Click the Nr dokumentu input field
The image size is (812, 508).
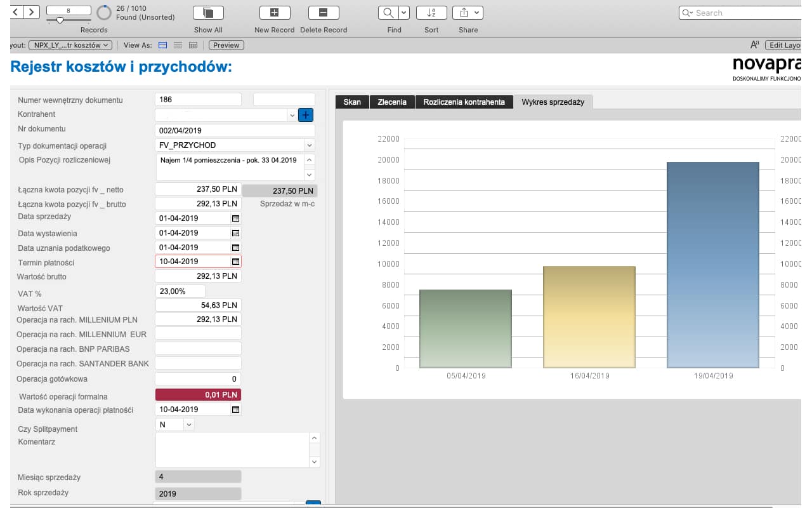pos(235,130)
